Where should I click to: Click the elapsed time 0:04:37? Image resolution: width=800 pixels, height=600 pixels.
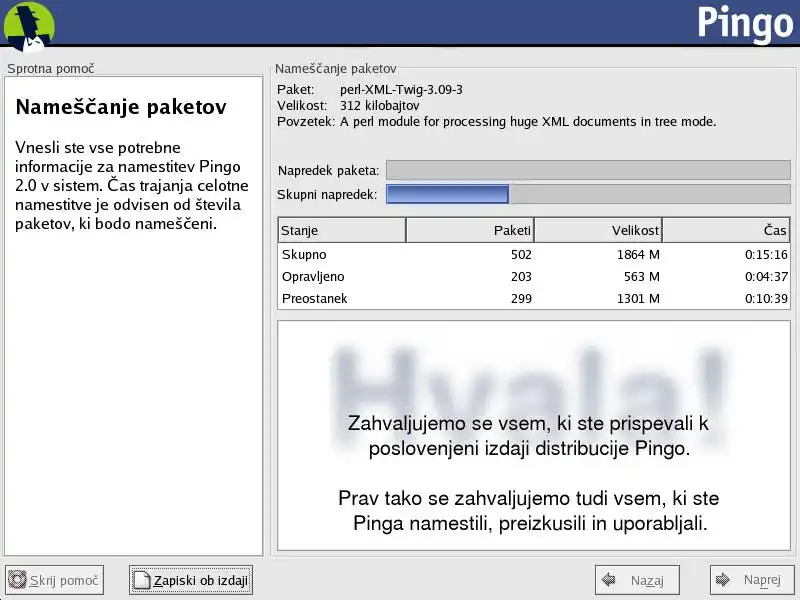click(766, 277)
